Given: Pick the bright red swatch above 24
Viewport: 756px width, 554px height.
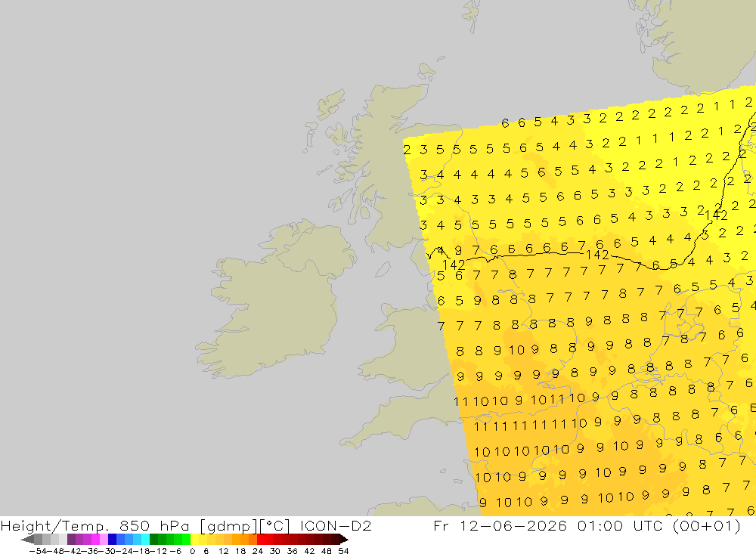Looking at the screenshot, I should click(261, 540).
